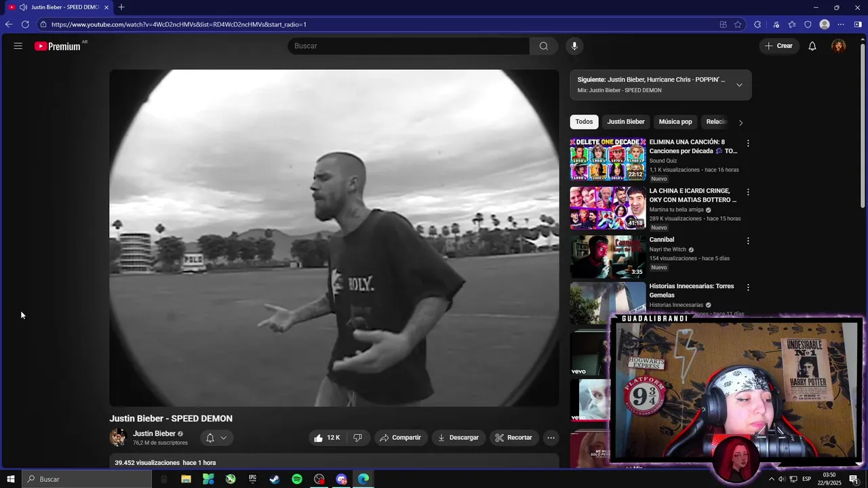Open options for Historias Innecesarias video

coord(748,287)
